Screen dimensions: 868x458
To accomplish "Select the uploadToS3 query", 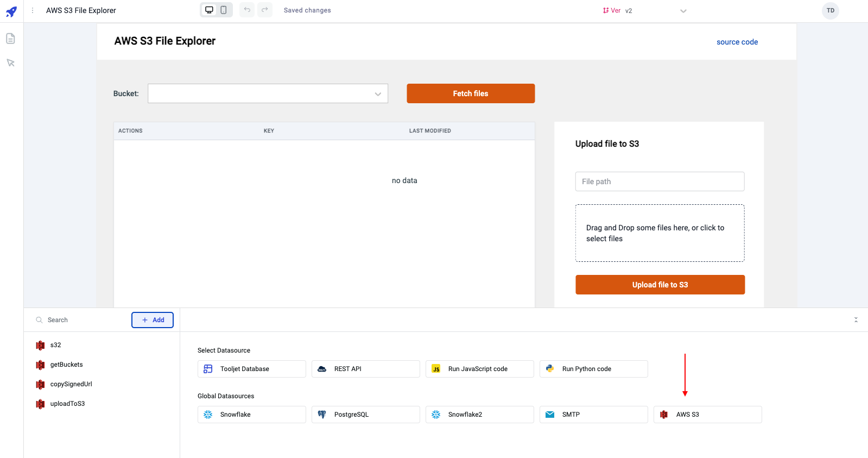I will 67,404.
